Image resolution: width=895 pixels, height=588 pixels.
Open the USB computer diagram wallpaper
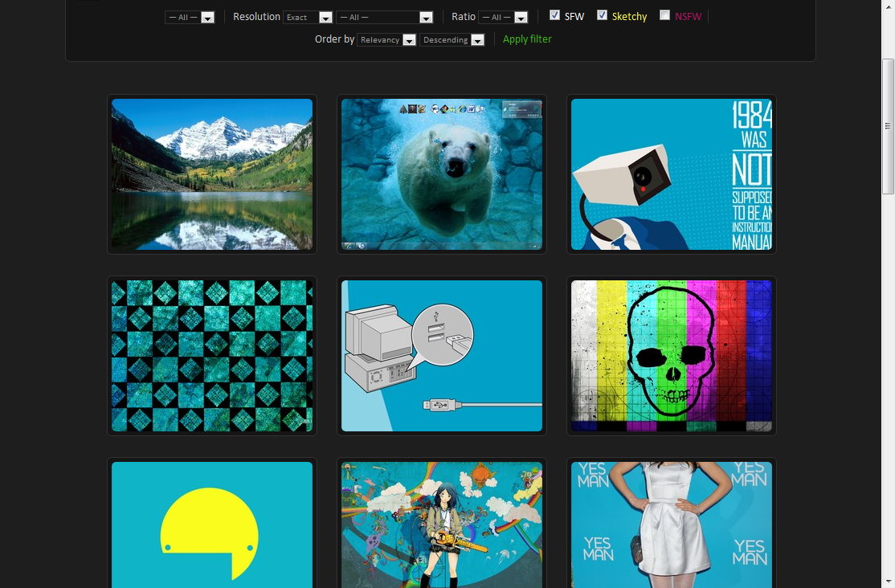442,356
